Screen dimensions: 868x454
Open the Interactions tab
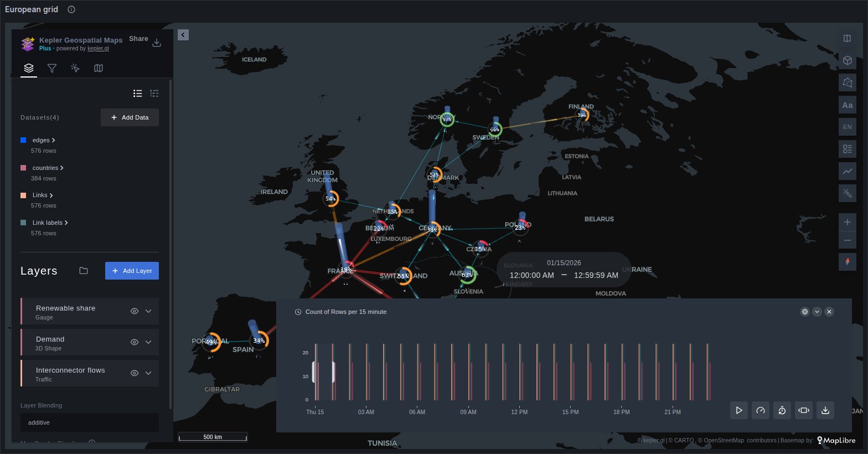(x=75, y=68)
